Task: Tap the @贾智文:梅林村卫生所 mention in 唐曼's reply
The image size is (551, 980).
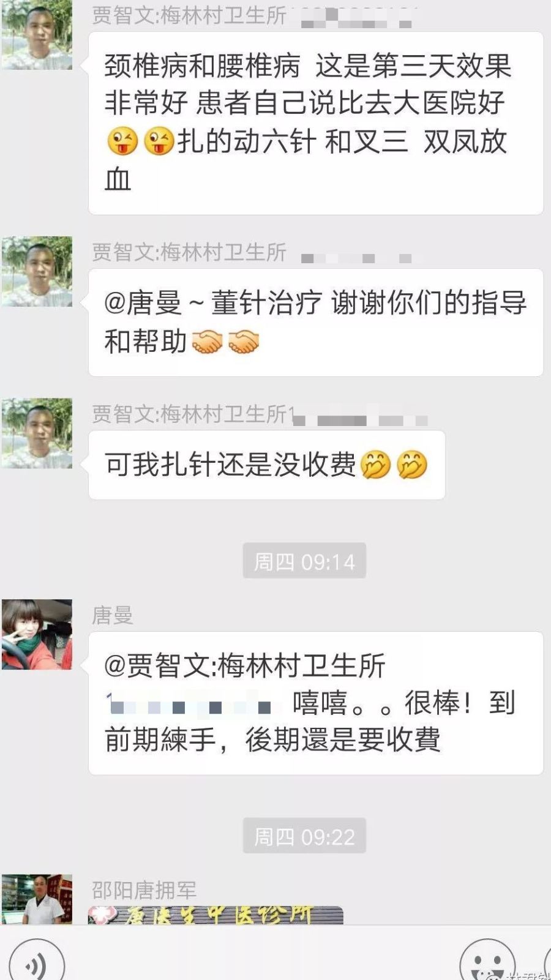Action: pos(245,666)
